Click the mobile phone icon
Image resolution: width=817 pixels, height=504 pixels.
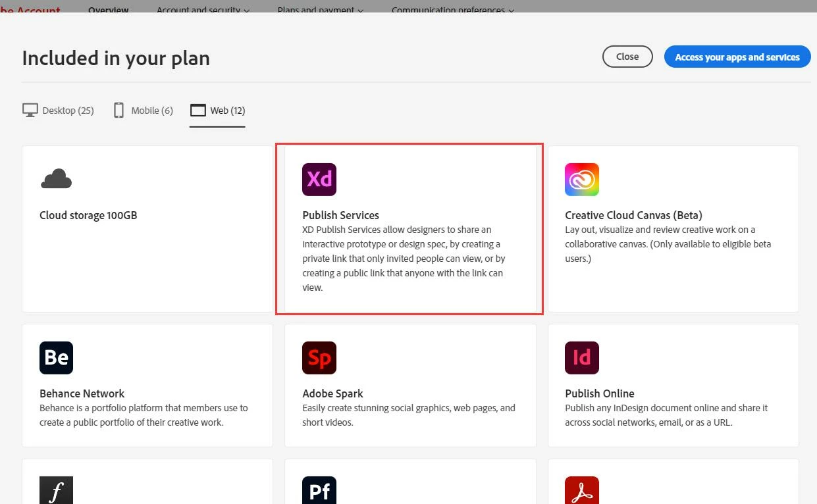point(119,110)
